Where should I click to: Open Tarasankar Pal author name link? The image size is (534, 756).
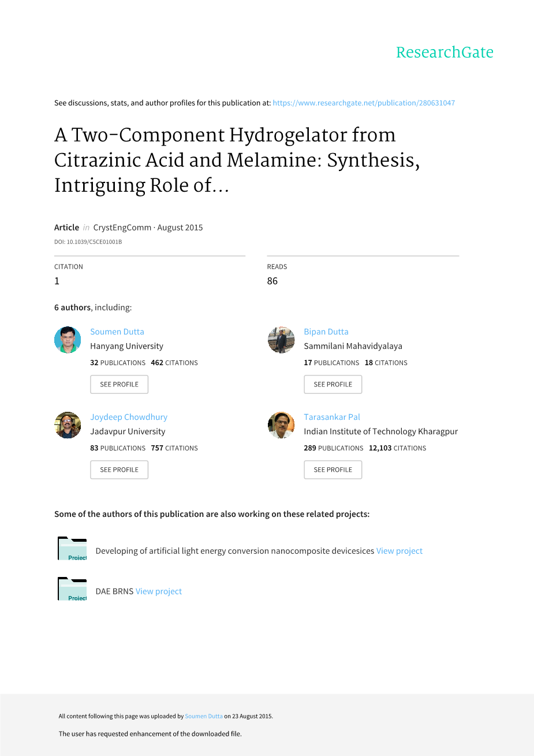click(332, 417)
